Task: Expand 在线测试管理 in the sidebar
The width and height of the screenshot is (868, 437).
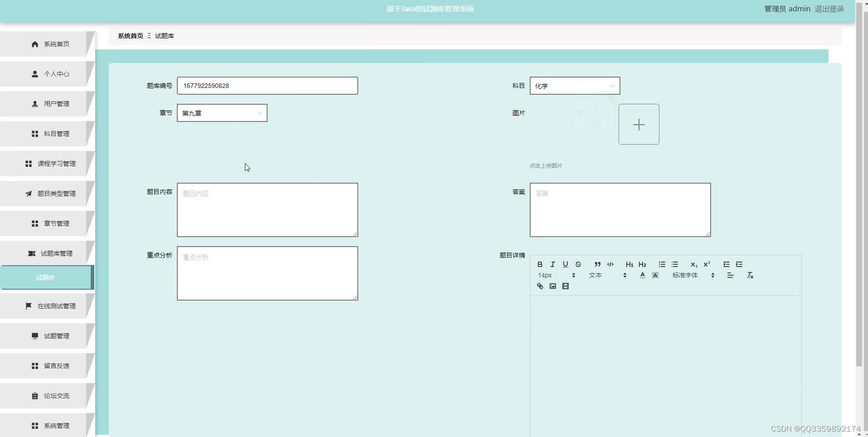Action: pos(47,306)
